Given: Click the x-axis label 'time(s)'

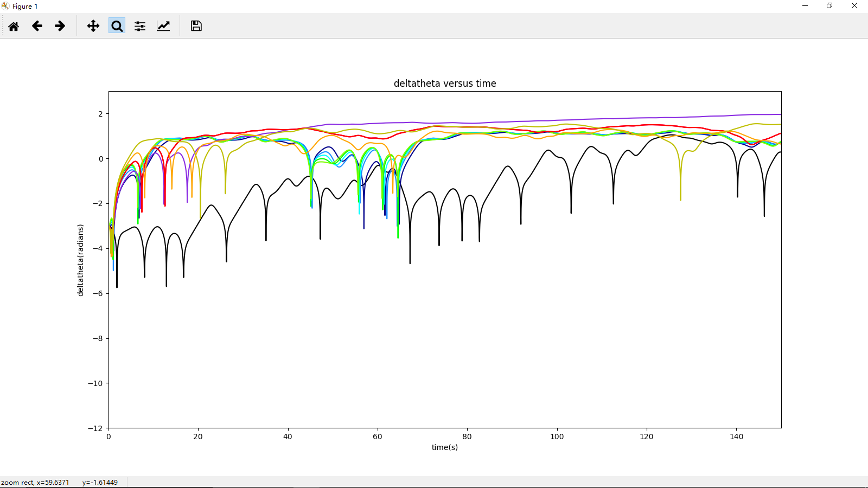Looking at the screenshot, I should click(x=445, y=447).
